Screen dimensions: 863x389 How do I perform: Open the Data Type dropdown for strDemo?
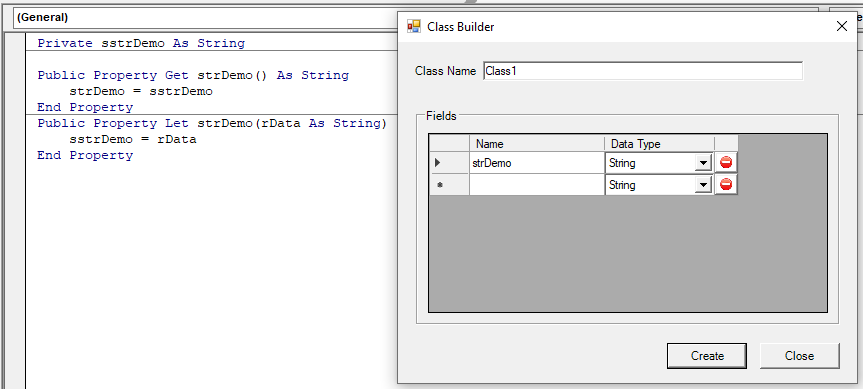point(703,163)
